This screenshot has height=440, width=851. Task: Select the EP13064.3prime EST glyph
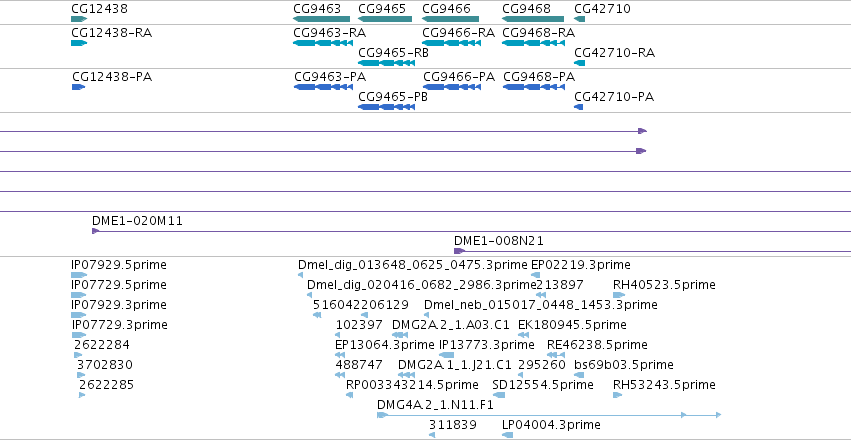click(x=340, y=355)
